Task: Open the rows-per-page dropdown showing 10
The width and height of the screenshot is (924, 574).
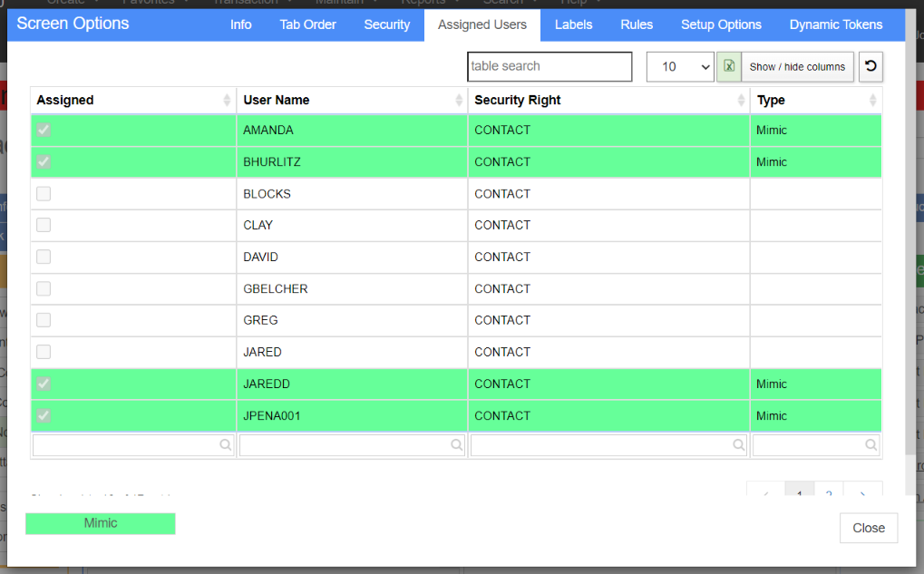Action: pyautogui.click(x=680, y=66)
